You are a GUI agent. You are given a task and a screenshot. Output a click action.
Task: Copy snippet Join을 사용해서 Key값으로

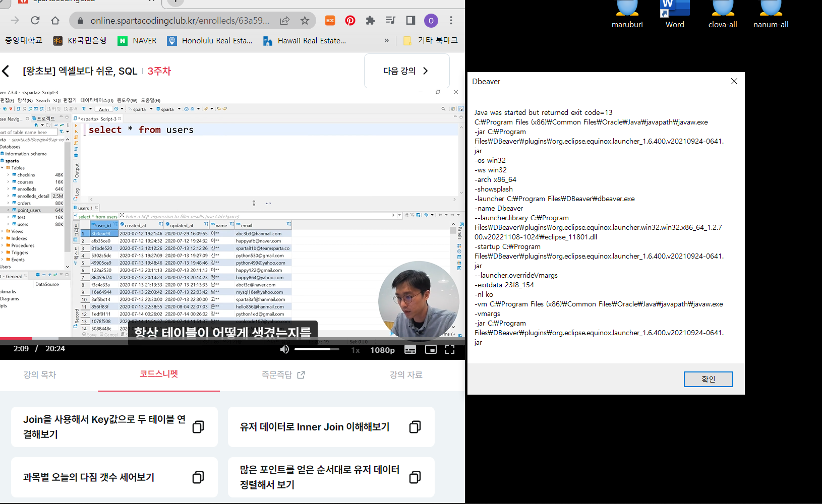click(198, 427)
